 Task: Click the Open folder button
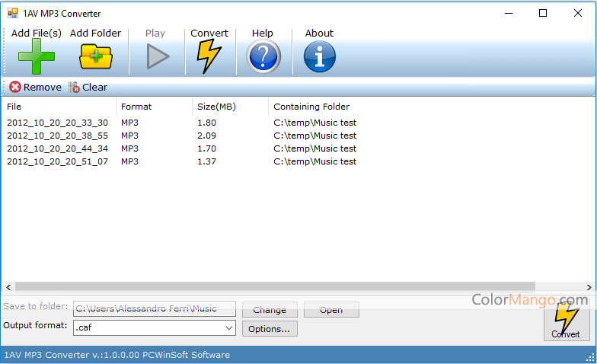click(x=331, y=310)
